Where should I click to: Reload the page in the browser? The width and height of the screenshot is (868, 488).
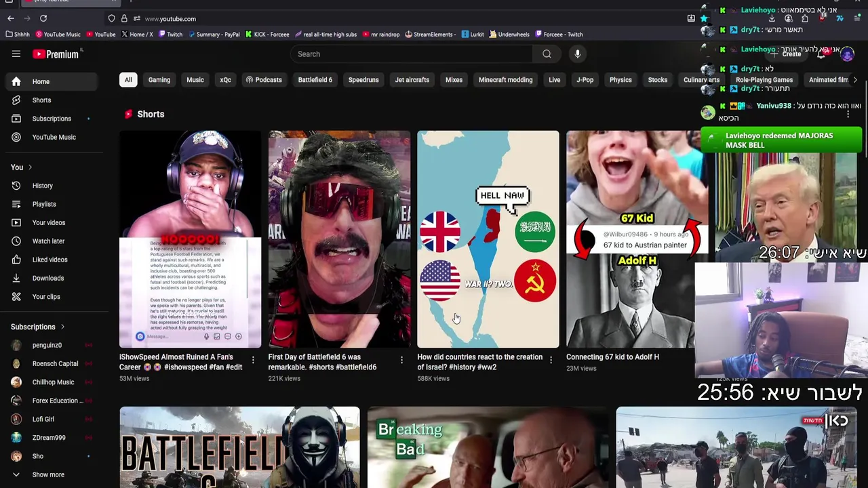[43, 18]
